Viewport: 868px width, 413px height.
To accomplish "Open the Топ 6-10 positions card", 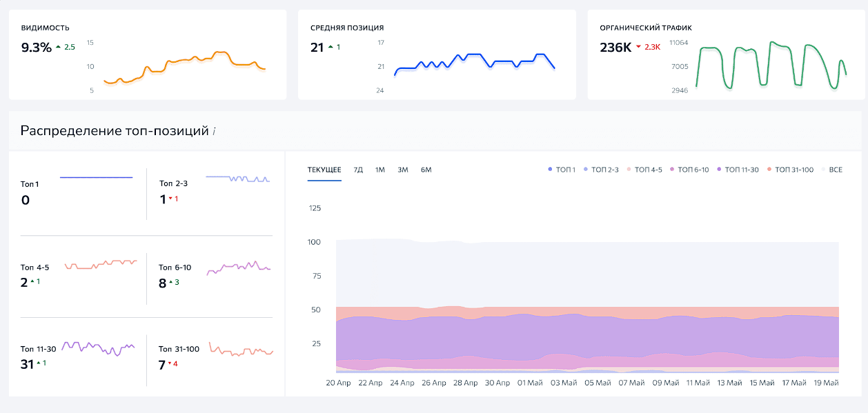I will pyautogui.click(x=214, y=274).
